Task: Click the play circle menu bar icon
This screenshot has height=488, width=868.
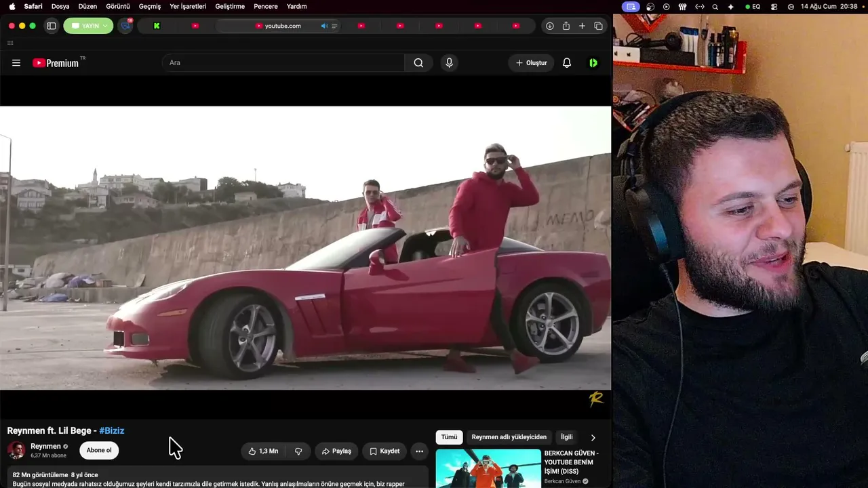Action: pyautogui.click(x=666, y=7)
